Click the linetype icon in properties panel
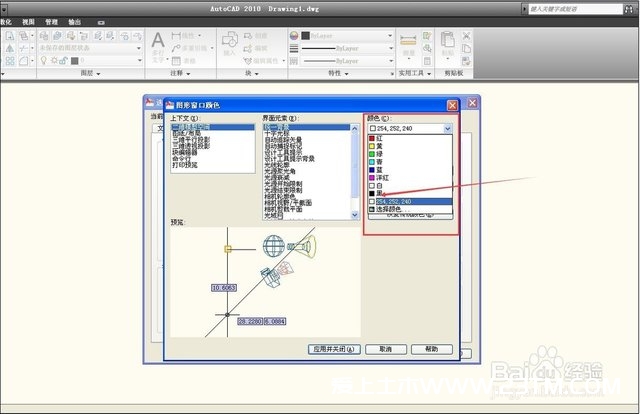Image resolution: width=640 pixels, height=414 pixels. 294,61
